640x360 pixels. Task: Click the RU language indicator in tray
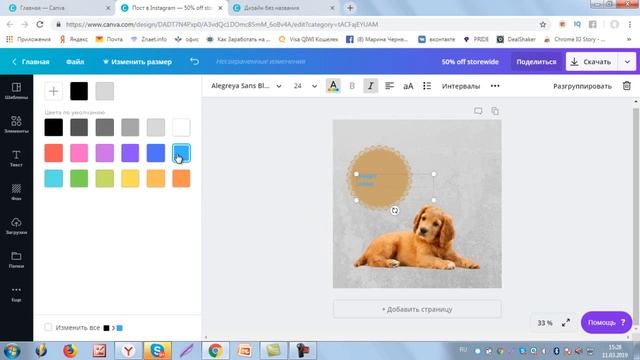(463, 350)
